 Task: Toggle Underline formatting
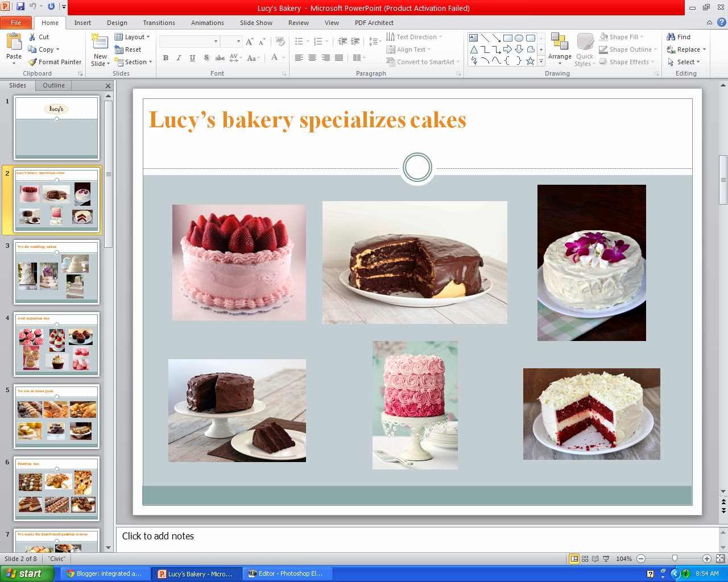click(x=192, y=57)
